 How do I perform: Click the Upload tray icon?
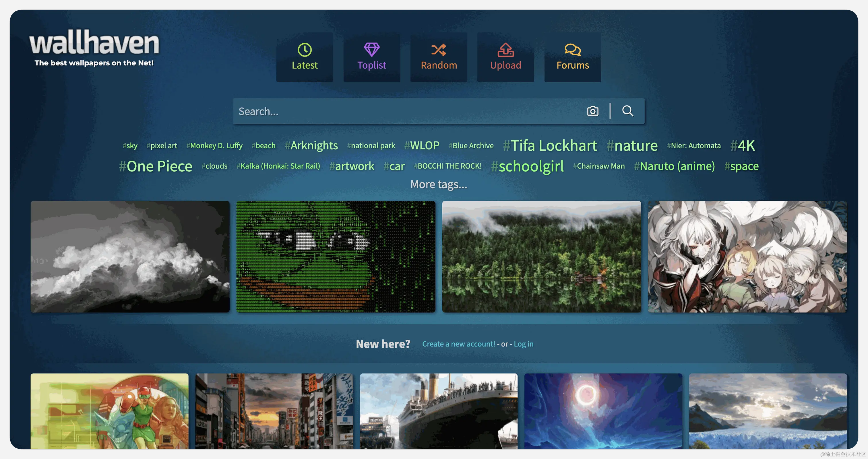pyautogui.click(x=505, y=50)
